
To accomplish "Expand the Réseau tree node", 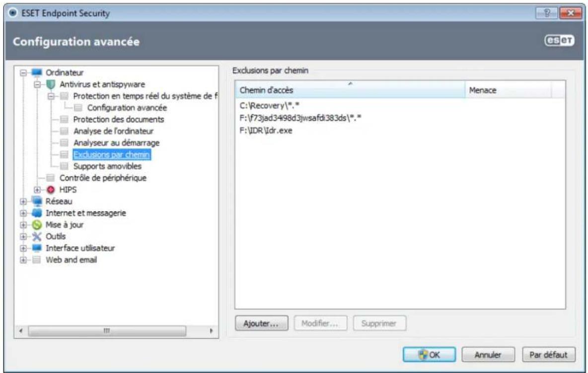I will click(23, 201).
